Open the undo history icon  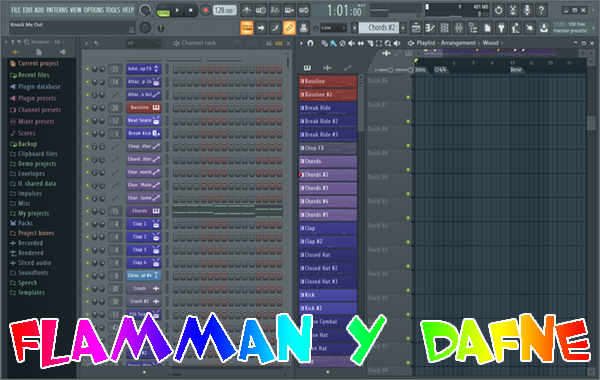click(498, 10)
